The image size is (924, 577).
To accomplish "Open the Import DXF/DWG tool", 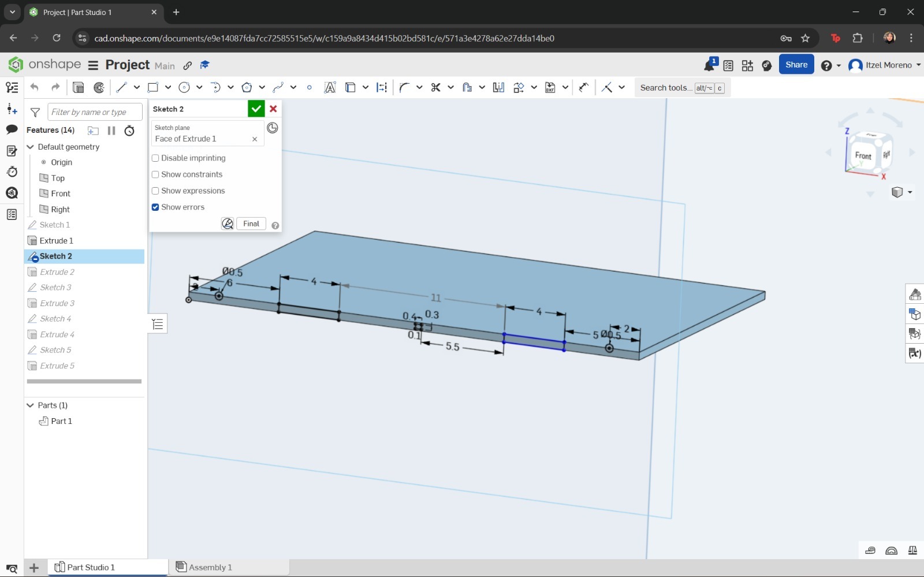I will pyautogui.click(x=549, y=87).
